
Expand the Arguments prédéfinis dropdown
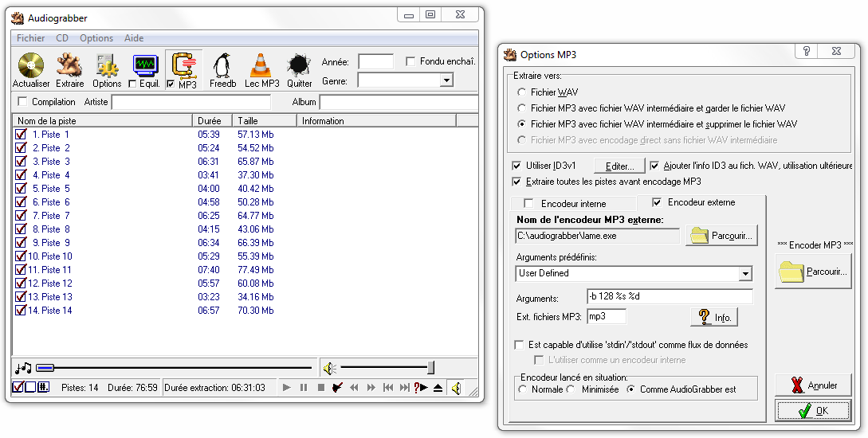[x=745, y=274]
